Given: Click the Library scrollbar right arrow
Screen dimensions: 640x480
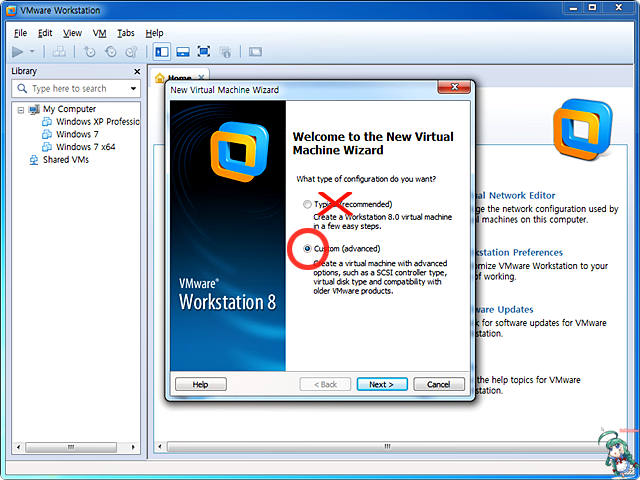Looking at the screenshot, I should (x=133, y=447).
